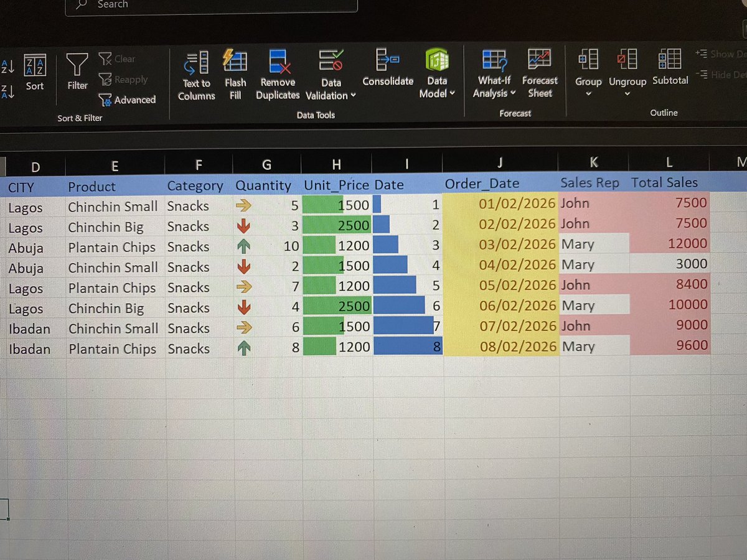Click inside the Search box
The width and height of the screenshot is (747, 560).
[x=212, y=5]
